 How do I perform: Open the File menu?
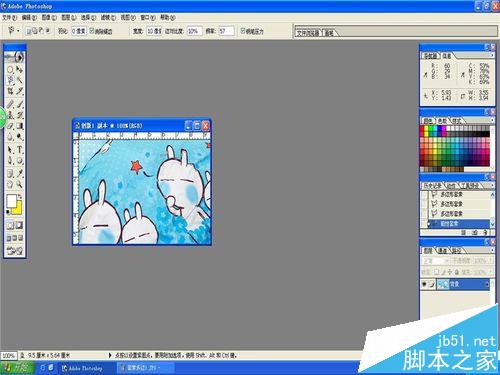coord(9,17)
